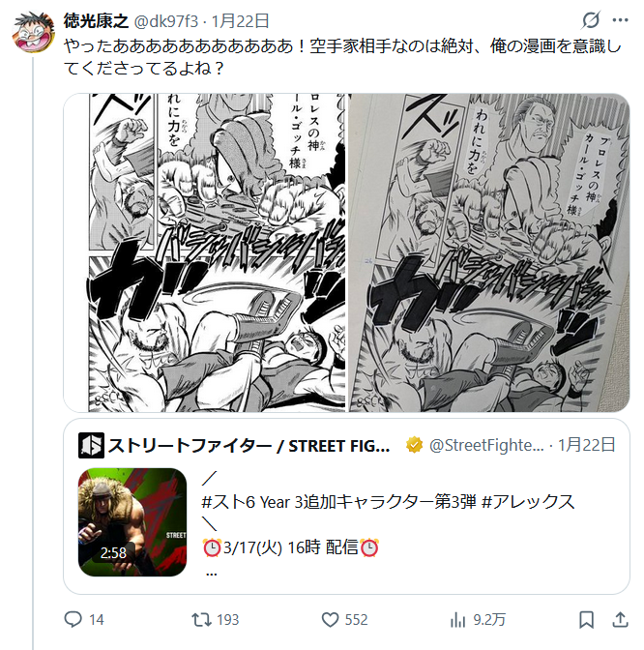This screenshot has height=650, width=644.
Task: Click the gold verified badge
Action: coord(414,445)
